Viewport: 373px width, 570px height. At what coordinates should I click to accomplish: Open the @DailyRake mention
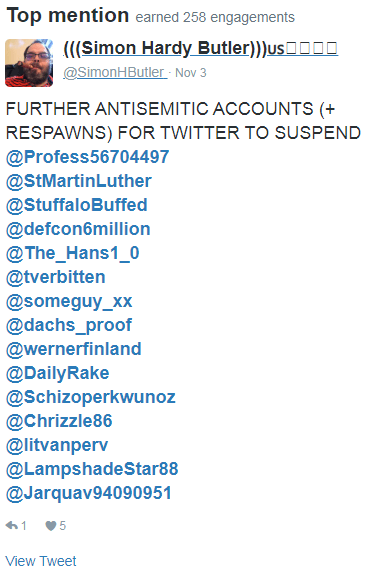pyautogui.click(x=57, y=373)
